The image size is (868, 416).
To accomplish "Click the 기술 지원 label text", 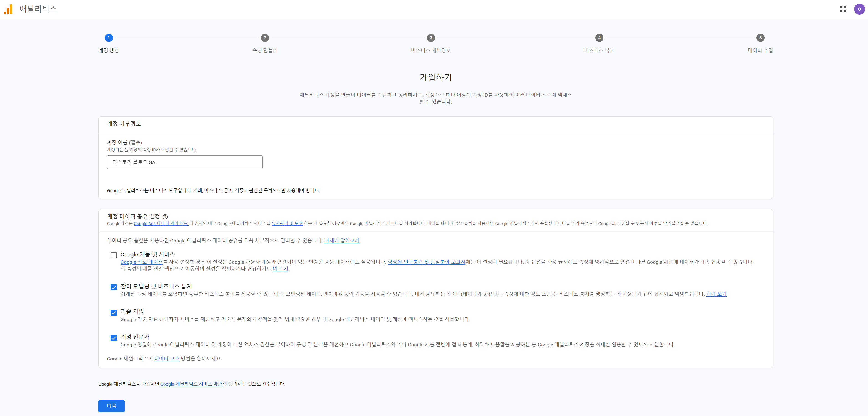I will tap(132, 312).
